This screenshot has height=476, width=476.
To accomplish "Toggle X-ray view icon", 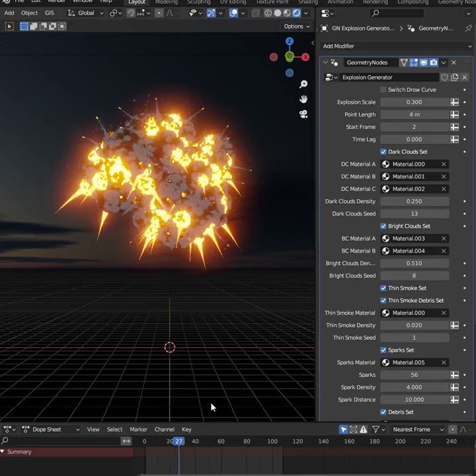I will coord(256,13).
